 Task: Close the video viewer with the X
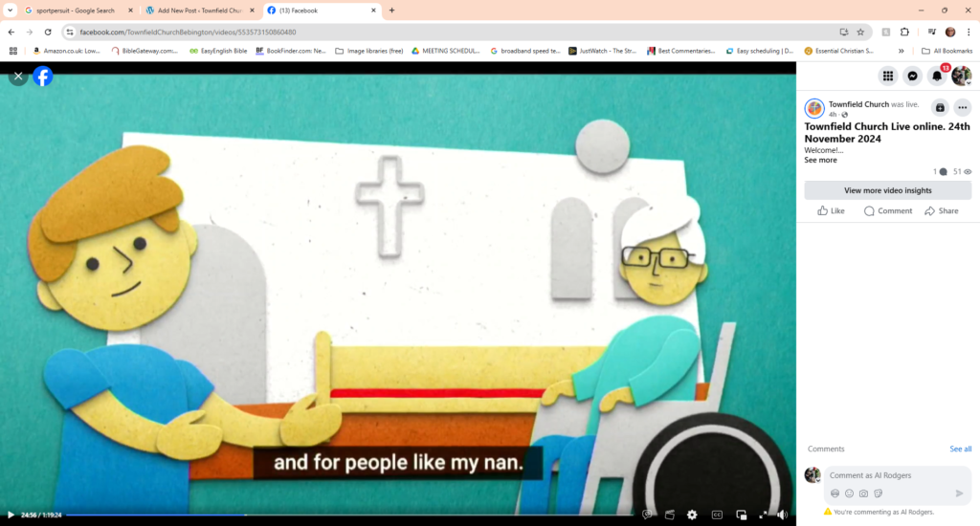click(x=18, y=77)
